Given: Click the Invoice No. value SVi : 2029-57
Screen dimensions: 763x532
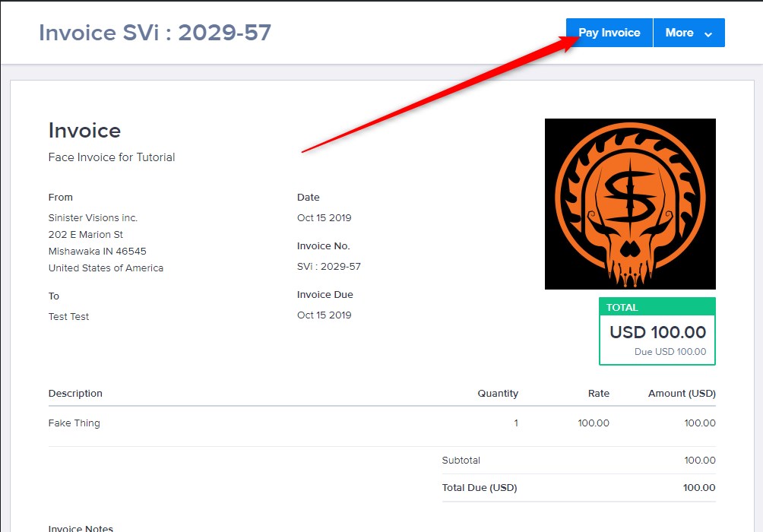Looking at the screenshot, I should point(329,266).
